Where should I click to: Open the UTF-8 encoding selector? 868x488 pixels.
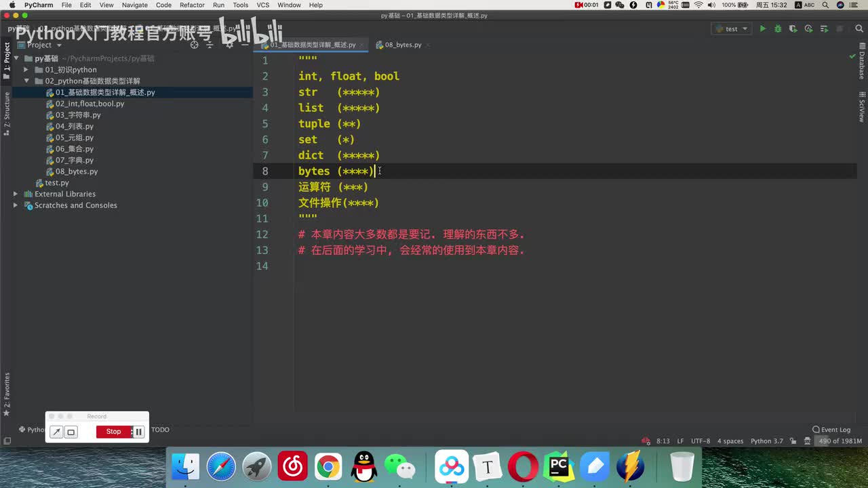pyautogui.click(x=701, y=441)
